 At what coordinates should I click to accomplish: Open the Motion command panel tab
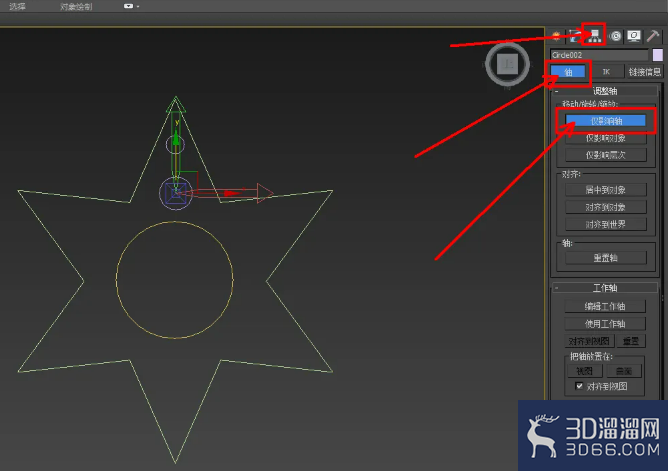[x=615, y=37]
